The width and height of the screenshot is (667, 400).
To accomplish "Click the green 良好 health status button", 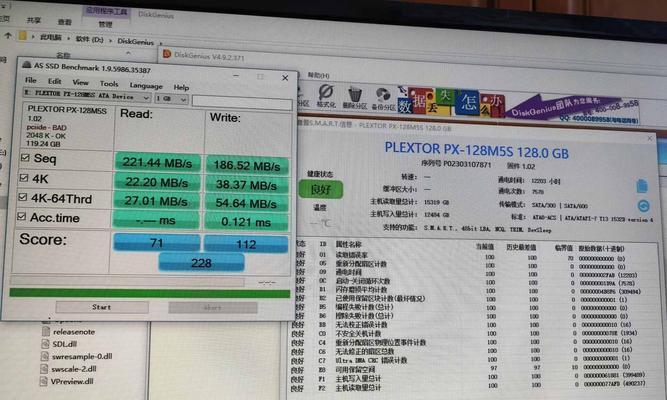I will click(x=320, y=189).
